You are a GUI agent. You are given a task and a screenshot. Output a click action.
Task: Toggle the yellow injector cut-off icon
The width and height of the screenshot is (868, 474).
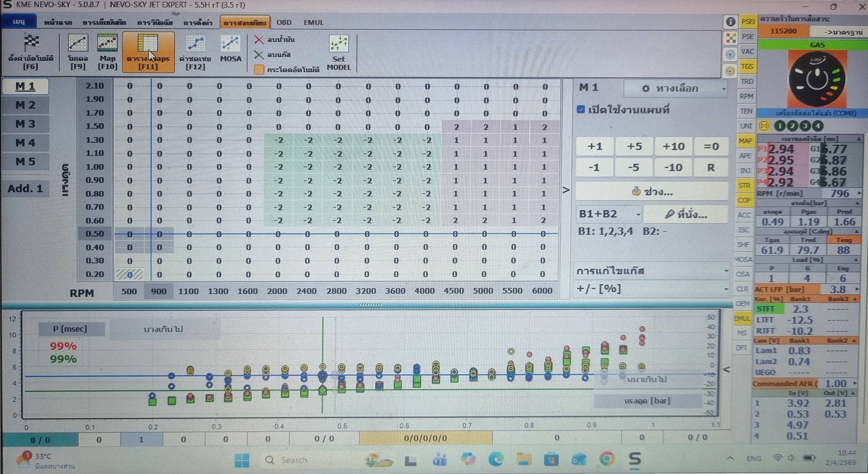click(x=764, y=126)
